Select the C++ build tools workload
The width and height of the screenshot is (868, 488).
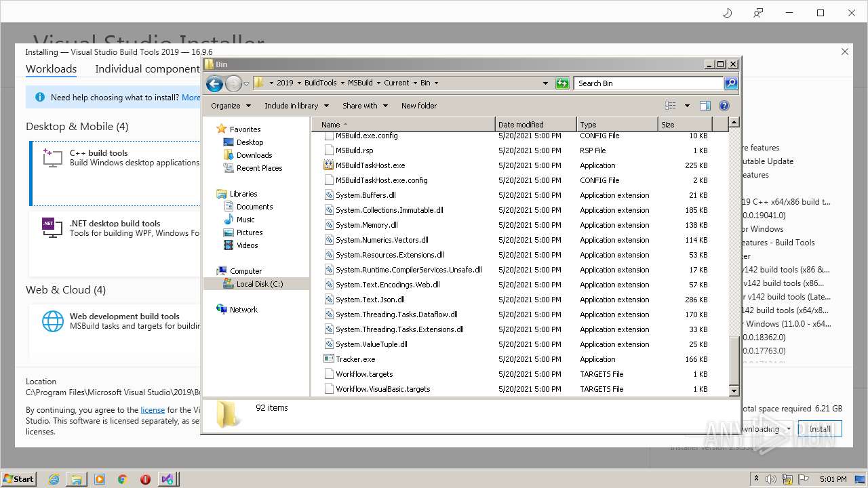[115, 174]
